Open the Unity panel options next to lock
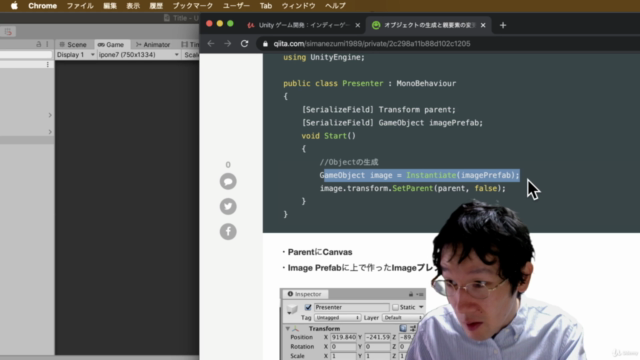 (47, 44)
